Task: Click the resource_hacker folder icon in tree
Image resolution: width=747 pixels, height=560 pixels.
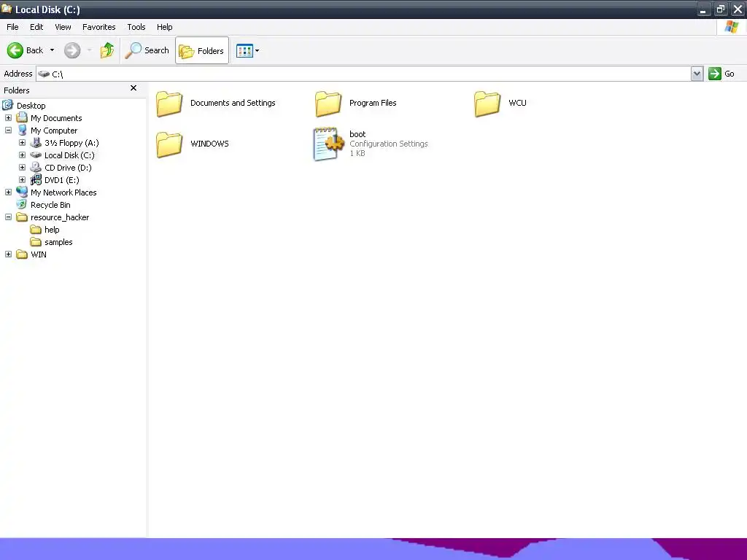Action: 22,217
